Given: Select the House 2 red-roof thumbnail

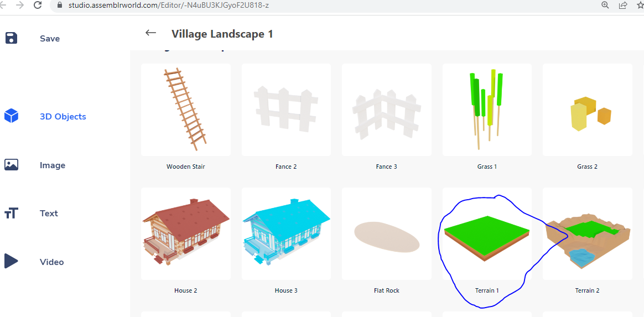Looking at the screenshot, I should pos(186,233).
